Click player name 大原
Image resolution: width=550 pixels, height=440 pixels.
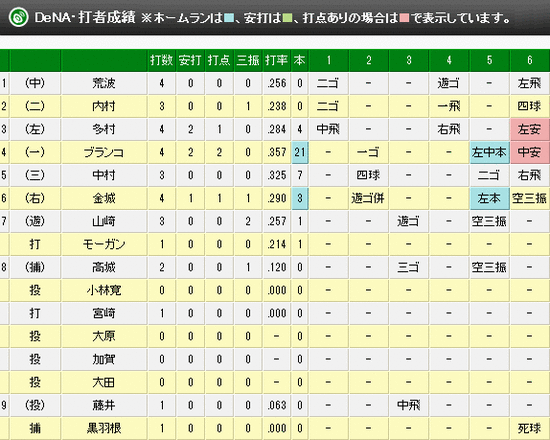click(104, 336)
